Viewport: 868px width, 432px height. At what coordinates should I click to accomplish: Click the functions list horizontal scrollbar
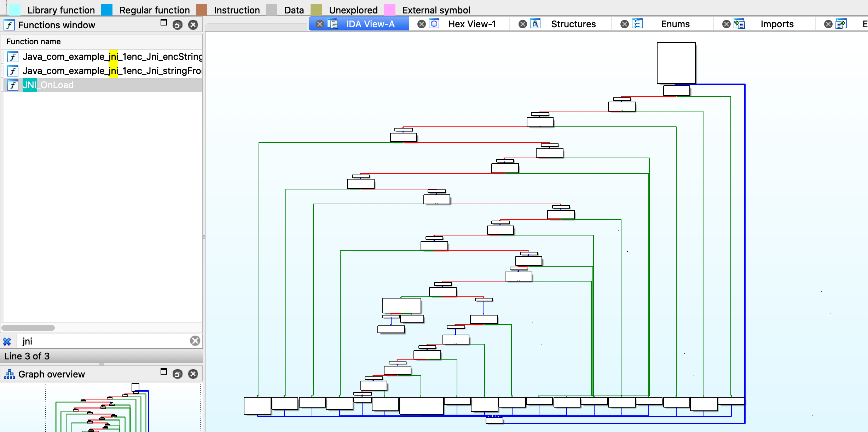pyautogui.click(x=28, y=328)
